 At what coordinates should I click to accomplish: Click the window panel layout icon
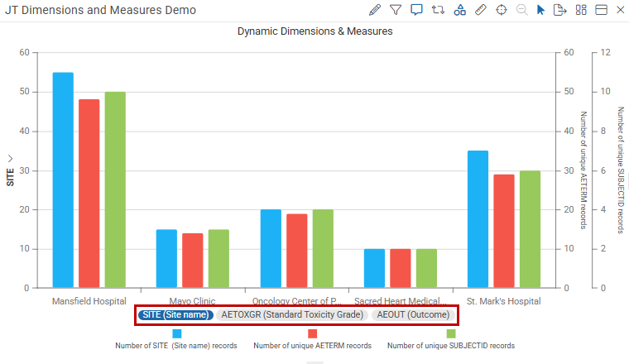point(601,10)
